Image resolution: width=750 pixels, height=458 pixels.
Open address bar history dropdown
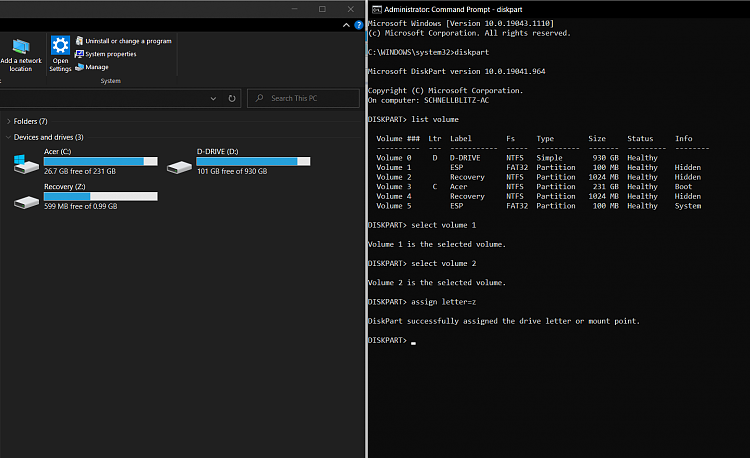(213, 98)
